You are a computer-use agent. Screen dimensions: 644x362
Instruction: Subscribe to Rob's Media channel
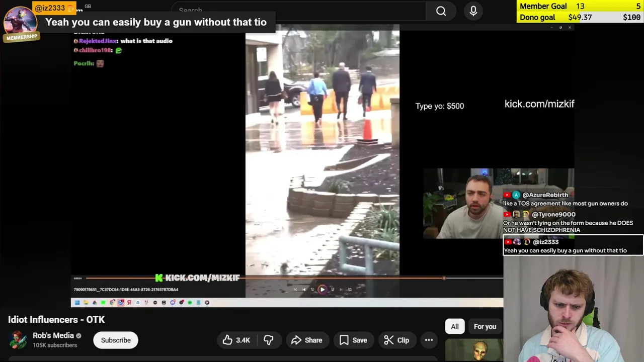click(116, 340)
